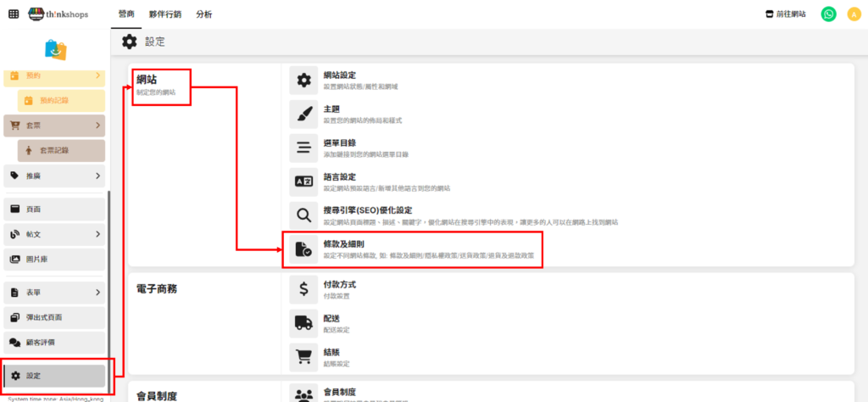868x402 pixels.
Task: Click the website settings gear icon
Action: (x=303, y=81)
